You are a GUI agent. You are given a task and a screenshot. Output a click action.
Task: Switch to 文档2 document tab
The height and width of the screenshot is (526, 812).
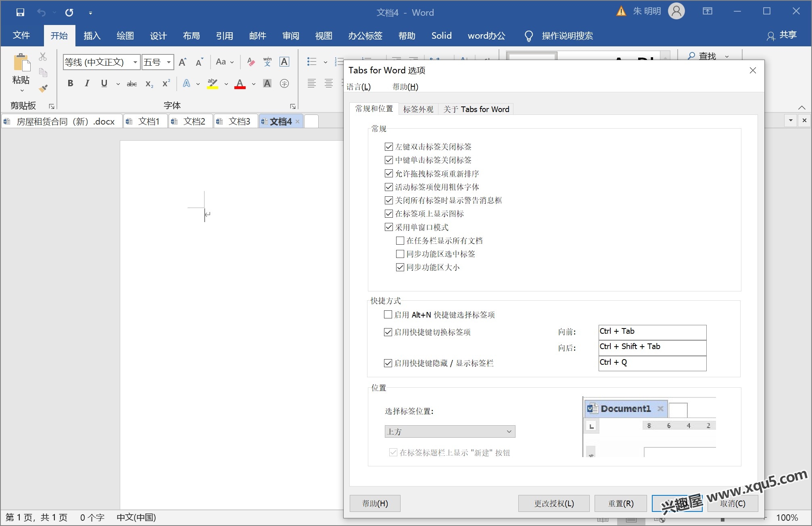[190, 121]
